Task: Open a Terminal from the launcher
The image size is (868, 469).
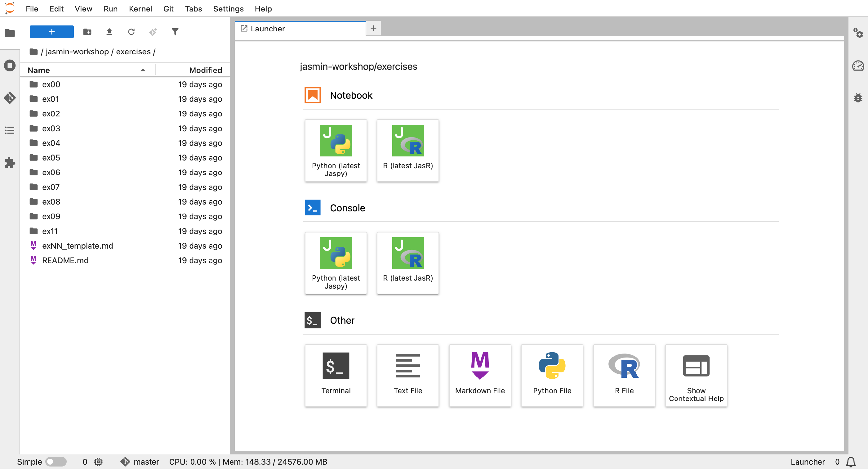Action: coord(336,375)
